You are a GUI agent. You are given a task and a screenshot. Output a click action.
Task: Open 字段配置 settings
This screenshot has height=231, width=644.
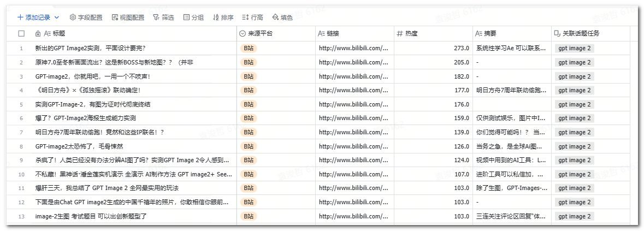(x=86, y=17)
